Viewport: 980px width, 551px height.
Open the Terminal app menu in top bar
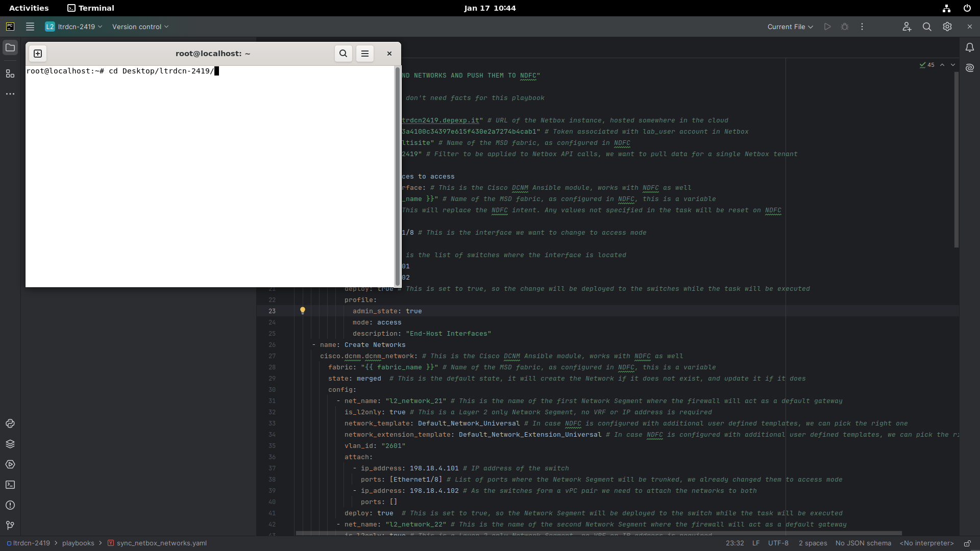(x=91, y=8)
